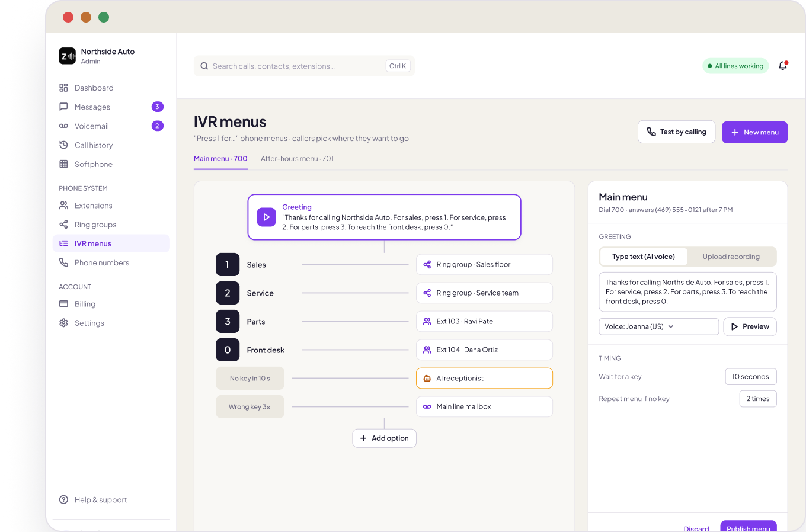Click the Billing card icon
The height and width of the screenshot is (532, 806).
coord(63,304)
